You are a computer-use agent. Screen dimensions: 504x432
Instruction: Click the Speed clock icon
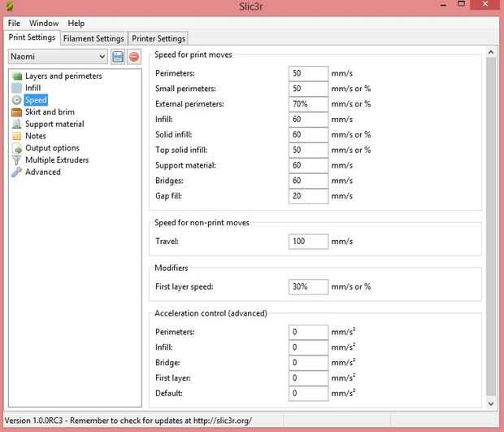pyautogui.click(x=17, y=100)
